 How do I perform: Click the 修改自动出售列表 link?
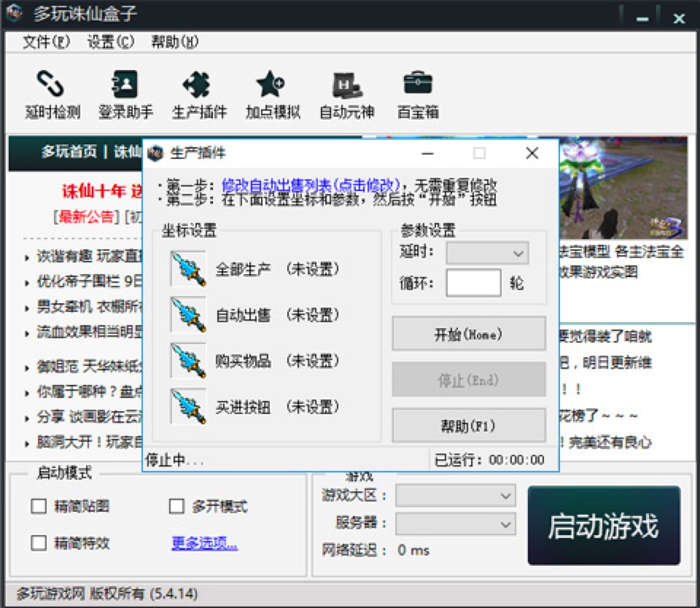coord(311,184)
